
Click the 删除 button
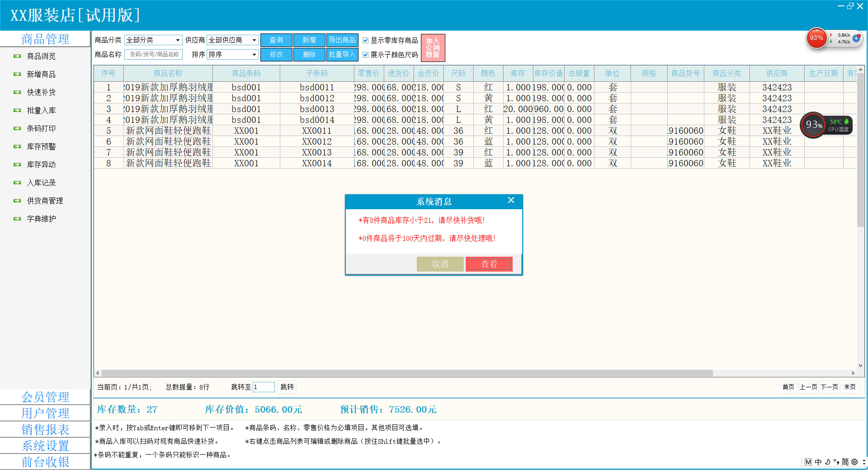coord(309,55)
